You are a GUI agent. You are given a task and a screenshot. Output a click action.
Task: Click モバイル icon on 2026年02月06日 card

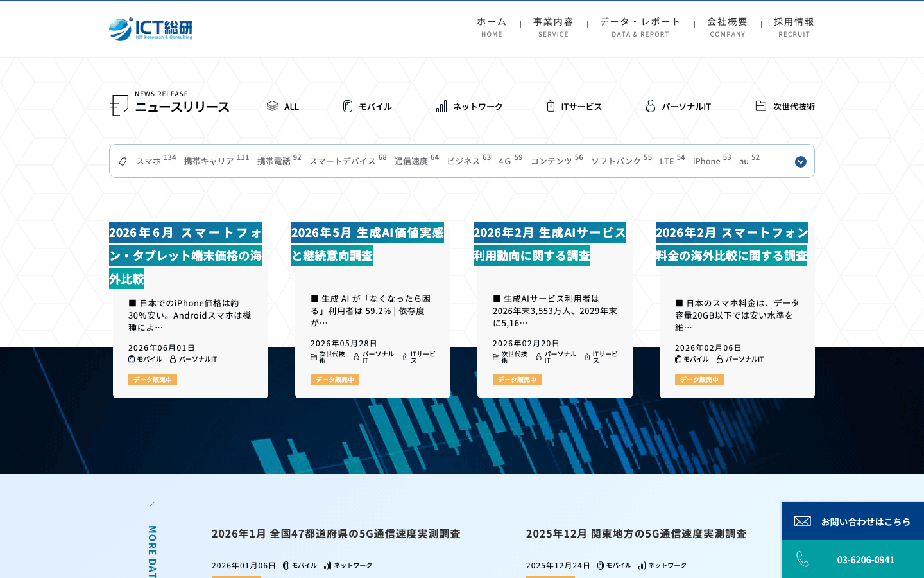point(678,359)
